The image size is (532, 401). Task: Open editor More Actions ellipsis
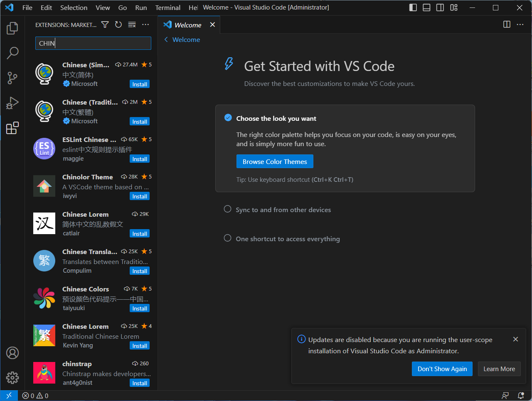tap(520, 24)
